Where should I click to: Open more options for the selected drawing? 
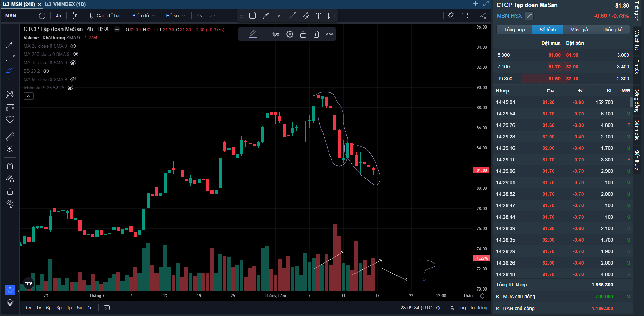click(x=329, y=34)
